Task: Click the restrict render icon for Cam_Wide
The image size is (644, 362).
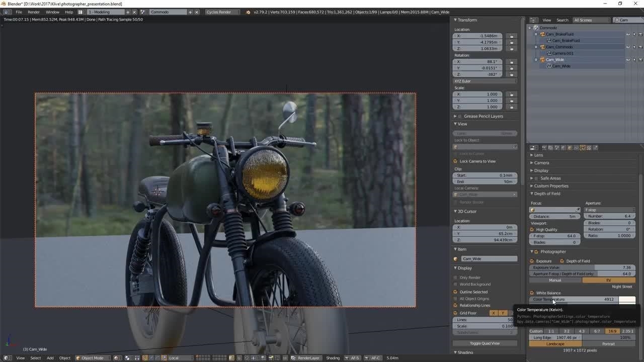Action: coord(640,60)
